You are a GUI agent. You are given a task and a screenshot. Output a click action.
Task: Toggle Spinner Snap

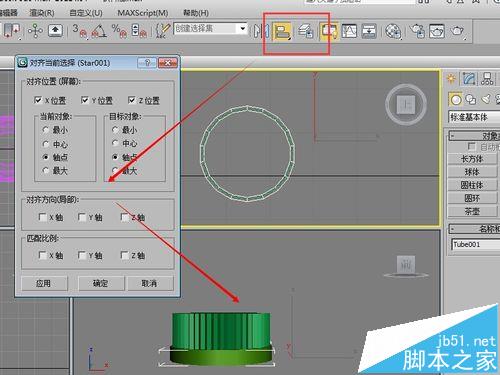click(139, 31)
